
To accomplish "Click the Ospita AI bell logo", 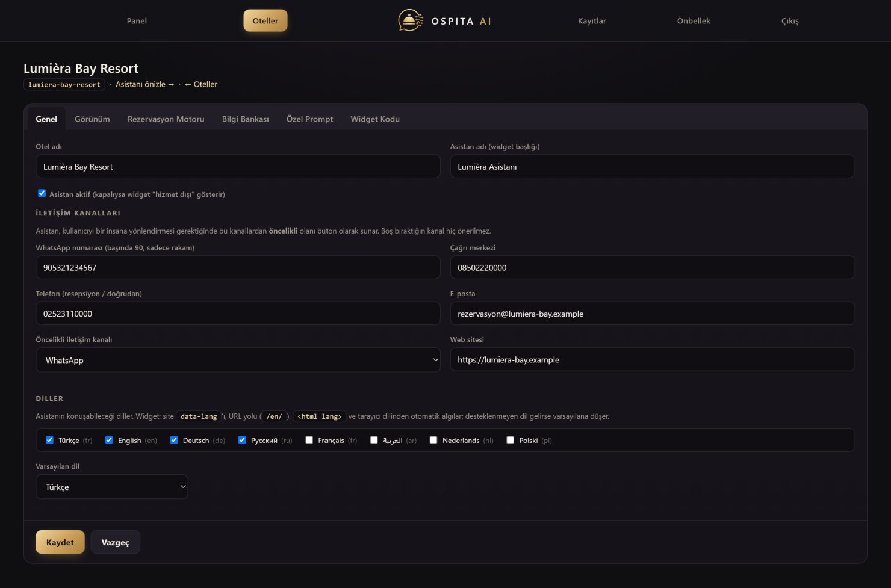I will 411,20.
